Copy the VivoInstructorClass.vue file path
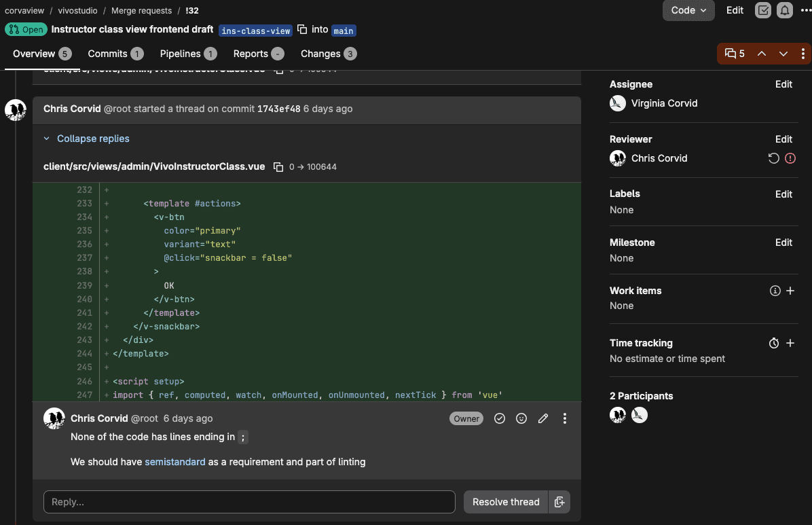The image size is (812, 525). pyautogui.click(x=278, y=167)
